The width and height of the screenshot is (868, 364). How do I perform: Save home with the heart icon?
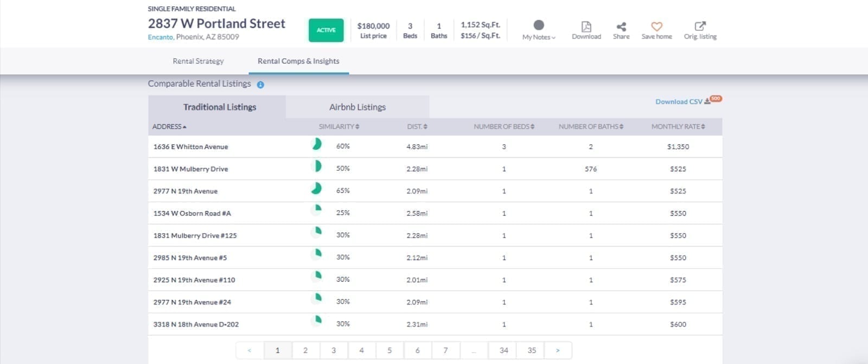[x=656, y=27]
